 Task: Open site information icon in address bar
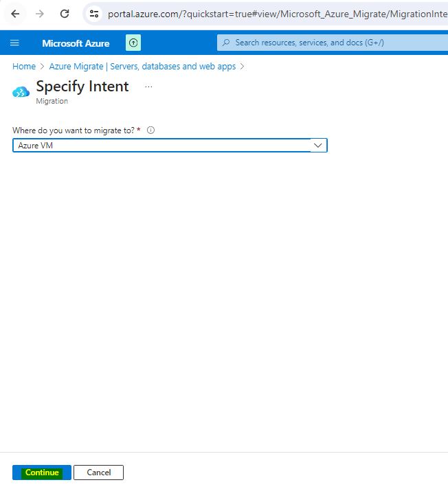[x=95, y=14]
